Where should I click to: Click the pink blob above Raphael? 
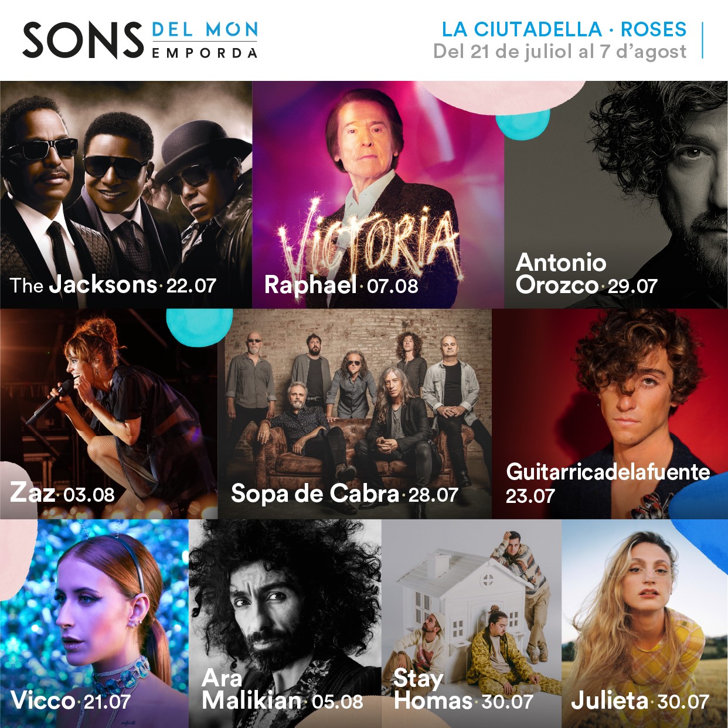(x=502, y=96)
